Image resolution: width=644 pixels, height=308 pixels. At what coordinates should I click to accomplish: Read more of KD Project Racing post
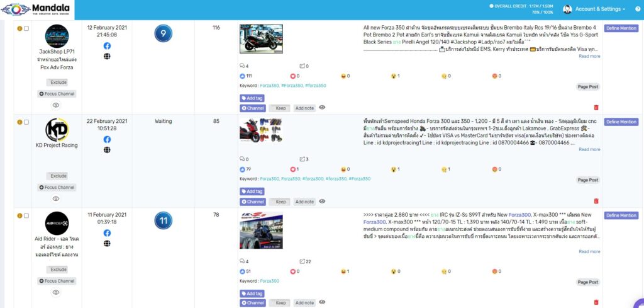click(x=589, y=150)
